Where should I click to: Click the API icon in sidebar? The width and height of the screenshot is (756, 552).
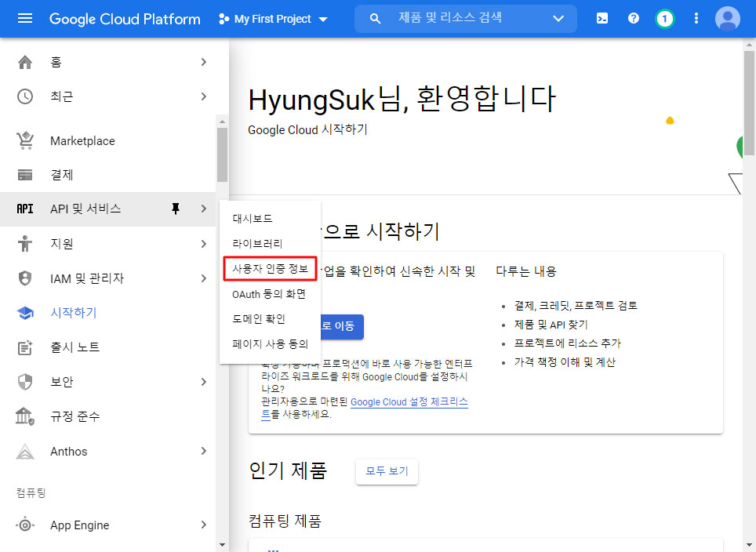pyautogui.click(x=25, y=209)
